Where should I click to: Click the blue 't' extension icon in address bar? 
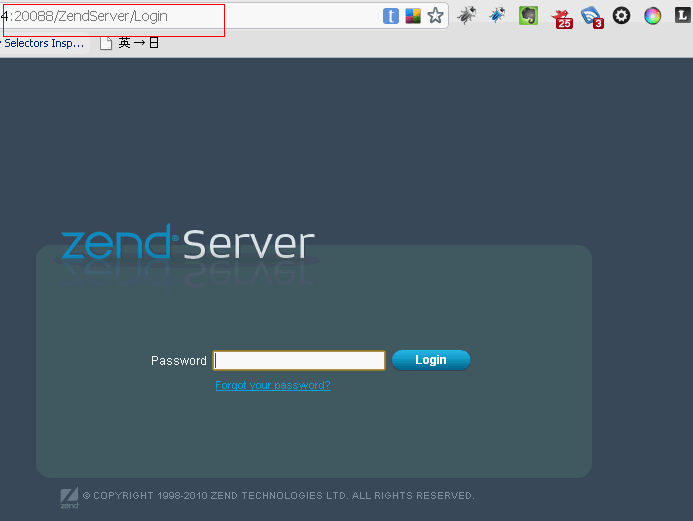(391, 16)
